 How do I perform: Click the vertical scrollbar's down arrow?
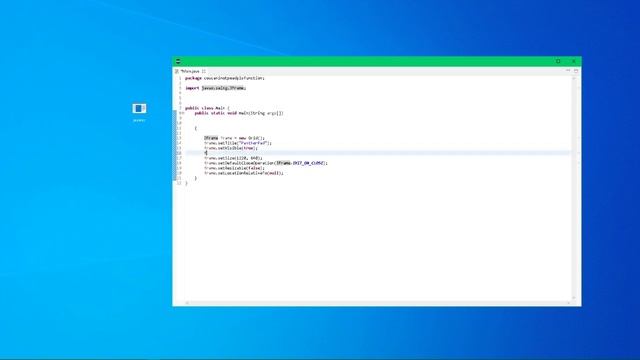(573, 298)
